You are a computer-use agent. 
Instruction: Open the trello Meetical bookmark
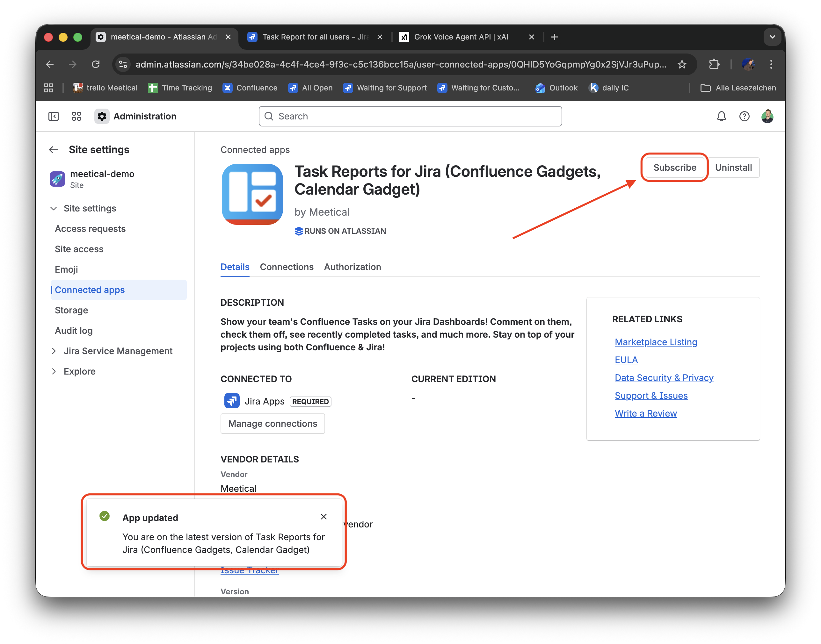[105, 88]
